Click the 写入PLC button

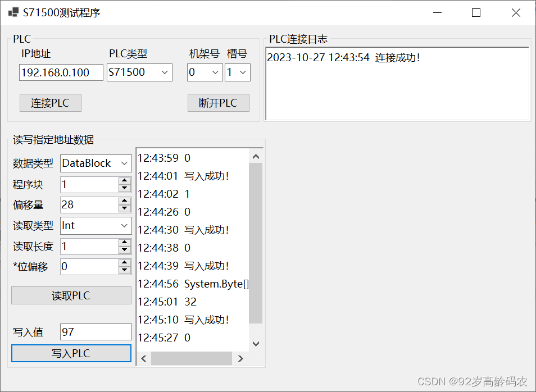71,353
